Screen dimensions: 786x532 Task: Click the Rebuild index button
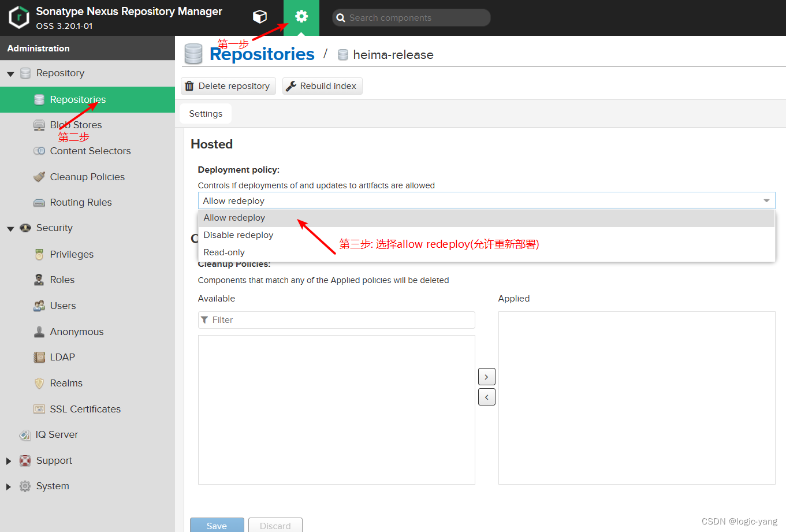(x=322, y=85)
